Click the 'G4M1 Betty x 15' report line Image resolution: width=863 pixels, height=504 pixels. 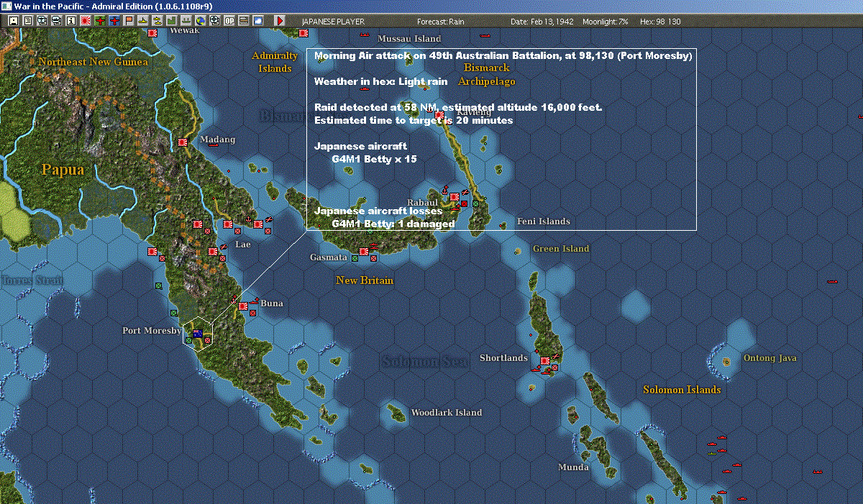(374, 160)
